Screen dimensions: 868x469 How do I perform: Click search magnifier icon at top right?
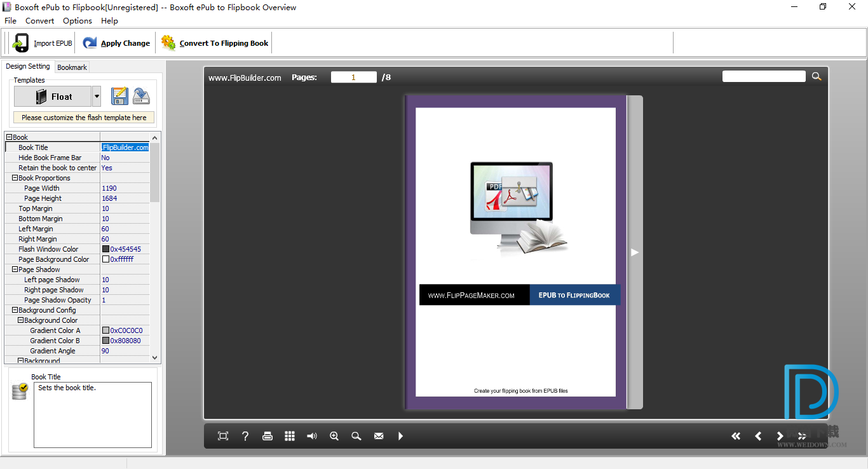817,76
